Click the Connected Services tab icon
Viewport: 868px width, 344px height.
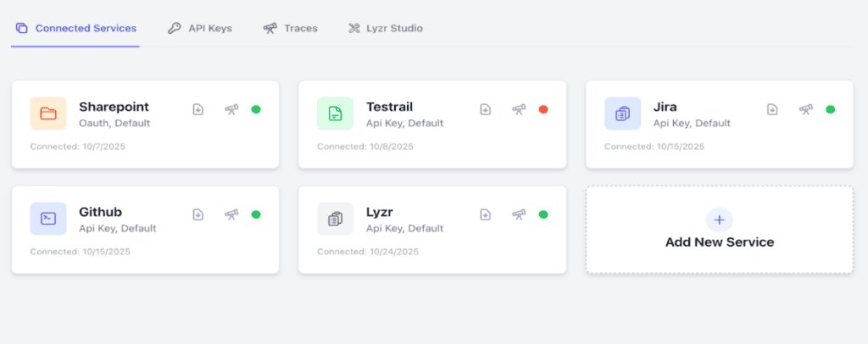[21, 28]
